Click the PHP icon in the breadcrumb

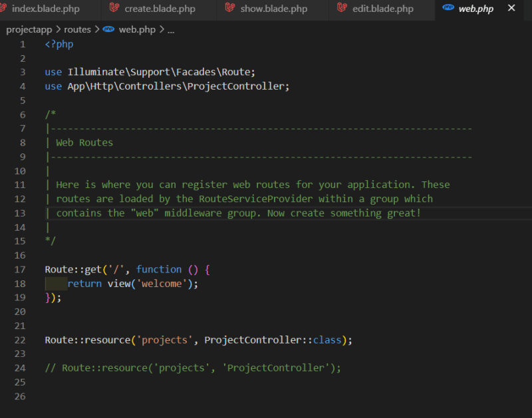tap(108, 29)
